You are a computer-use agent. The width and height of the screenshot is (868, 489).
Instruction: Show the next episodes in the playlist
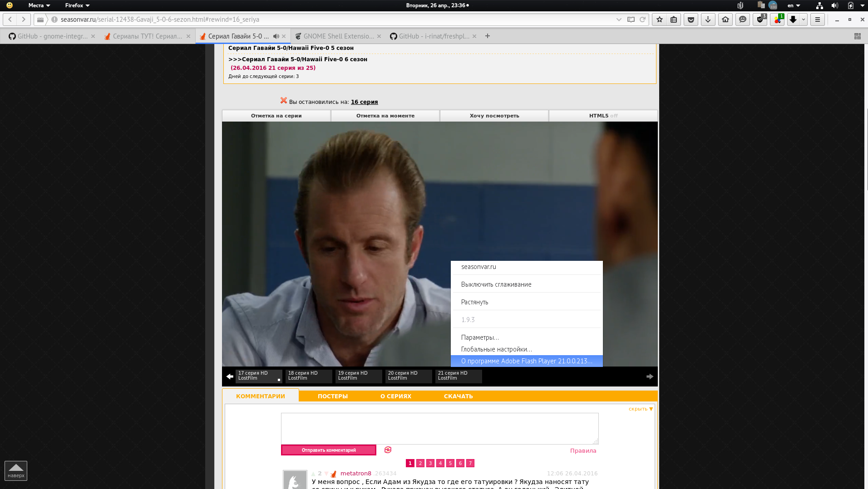pyautogui.click(x=650, y=377)
